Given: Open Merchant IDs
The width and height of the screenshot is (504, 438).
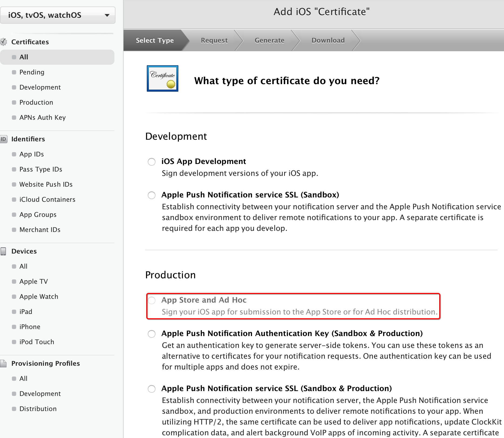Looking at the screenshot, I should coord(40,230).
